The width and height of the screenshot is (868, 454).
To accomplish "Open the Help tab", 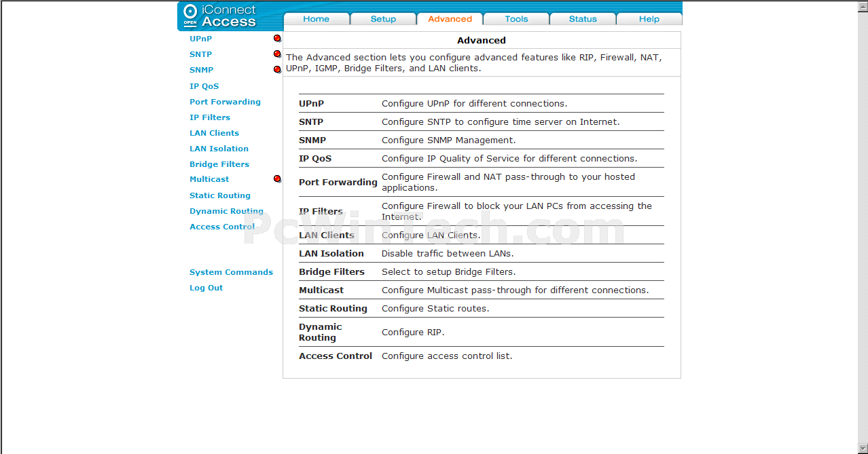I will [x=649, y=19].
